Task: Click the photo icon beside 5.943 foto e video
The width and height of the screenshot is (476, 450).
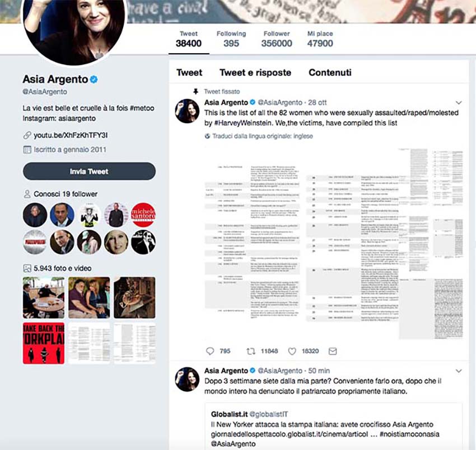Action: point(27,268)
